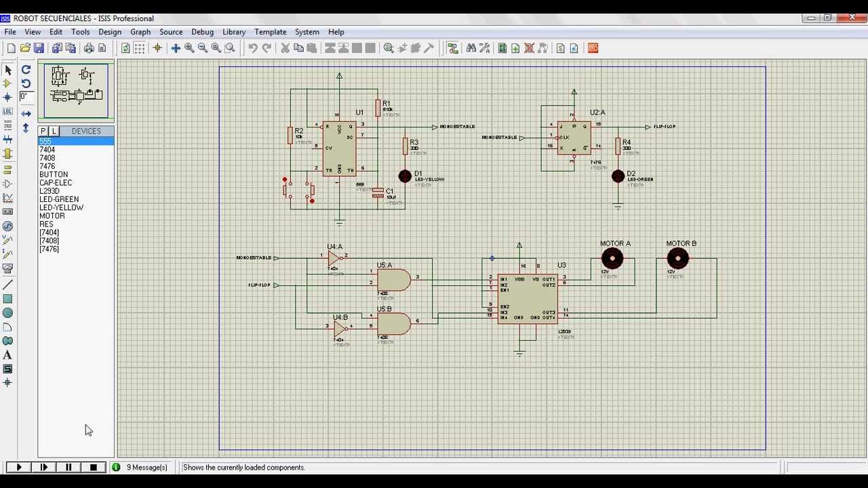Edit the rotation angle field
The width and height of the screenshot is (868, 488).
pos(26,97)
